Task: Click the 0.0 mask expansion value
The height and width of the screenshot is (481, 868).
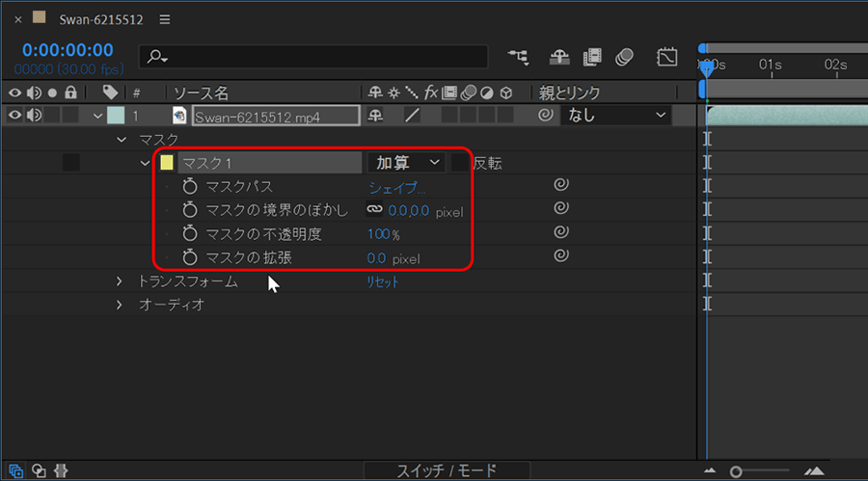Action: click(x=376, y=258)
